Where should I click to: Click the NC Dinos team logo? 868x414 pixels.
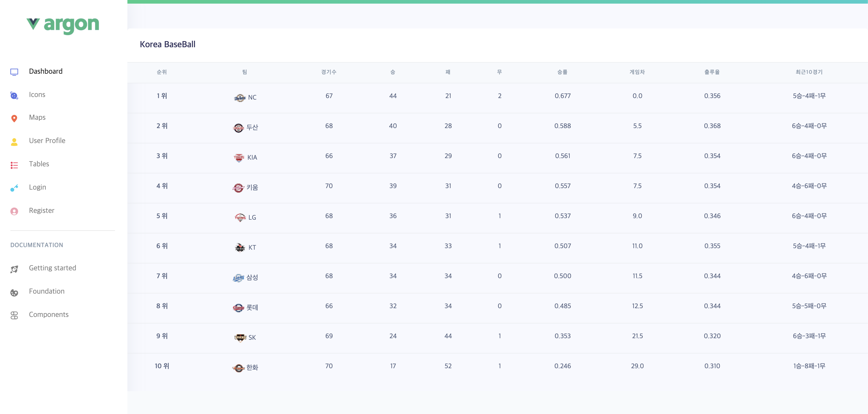(240, 98)
